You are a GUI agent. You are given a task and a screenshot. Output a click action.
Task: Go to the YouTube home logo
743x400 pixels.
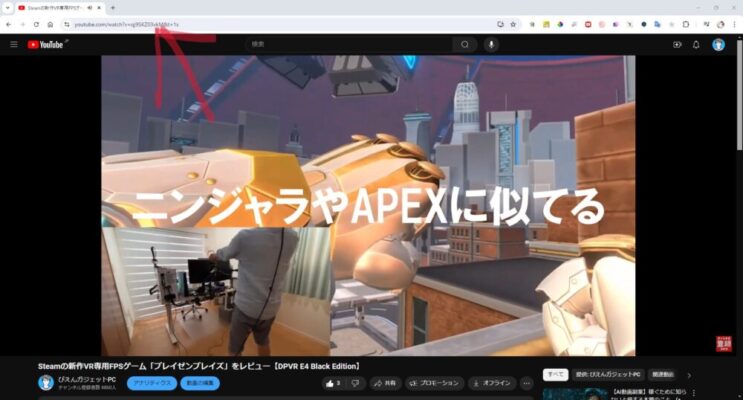[45, 45]
